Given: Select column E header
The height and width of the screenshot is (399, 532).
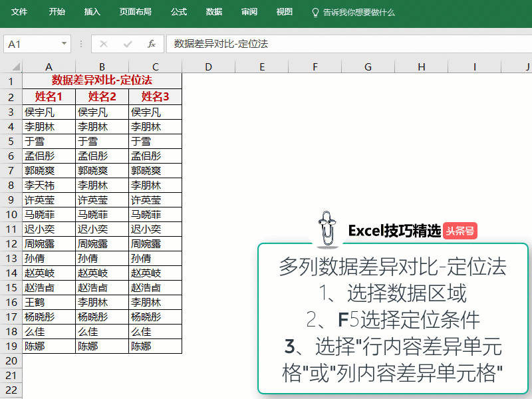Looking at the screenshot, I should 262,66.
